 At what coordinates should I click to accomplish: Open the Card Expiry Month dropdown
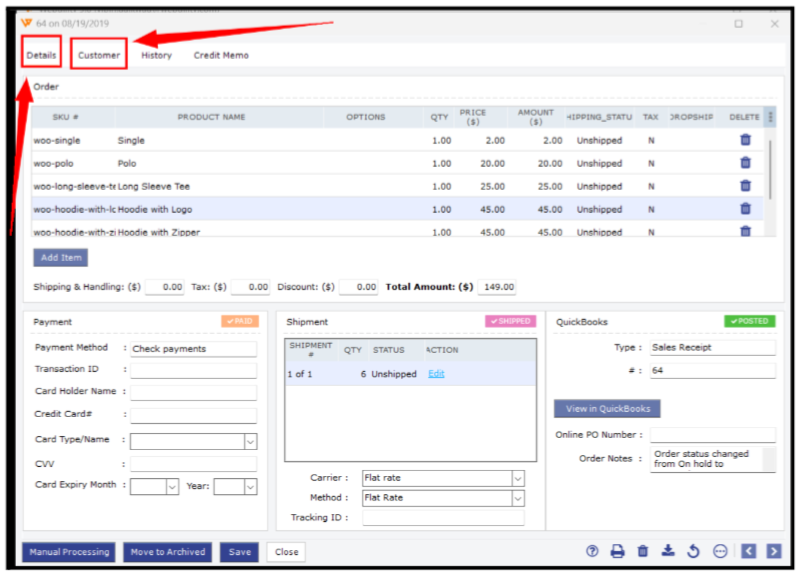[x=172, y=487]
